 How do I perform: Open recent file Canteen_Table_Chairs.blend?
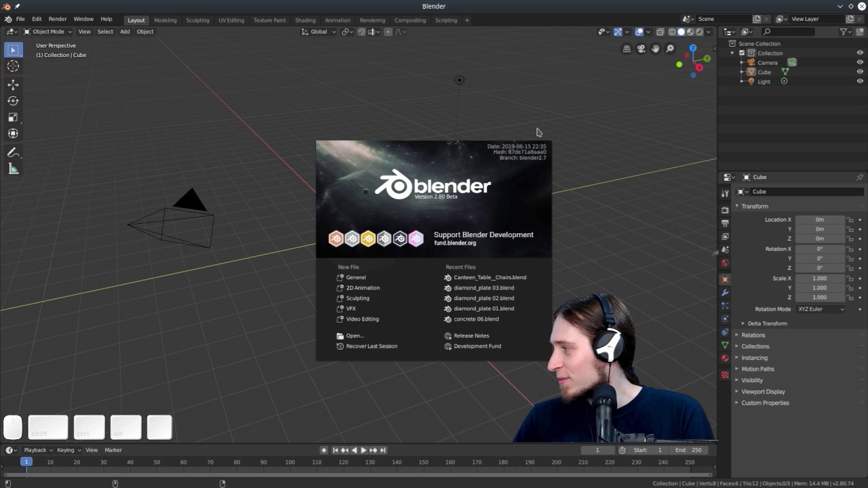[490, 277]
